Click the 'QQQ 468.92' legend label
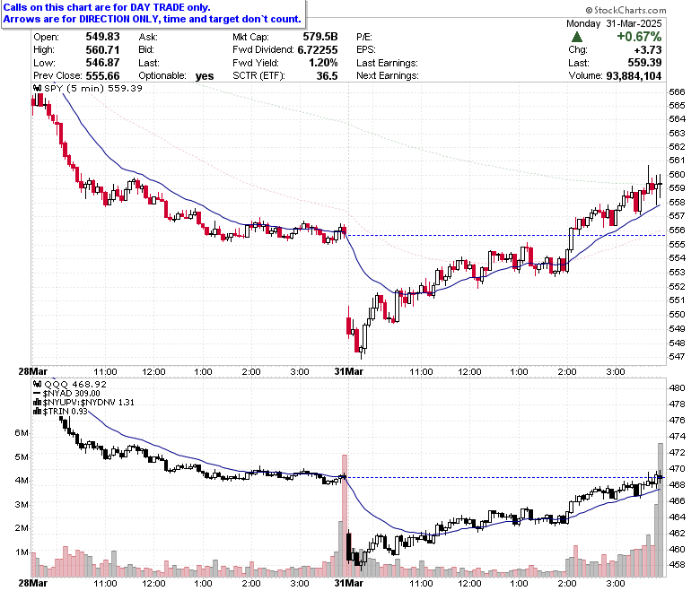This screenshot has height=591, width=700. tap(75, 384)
